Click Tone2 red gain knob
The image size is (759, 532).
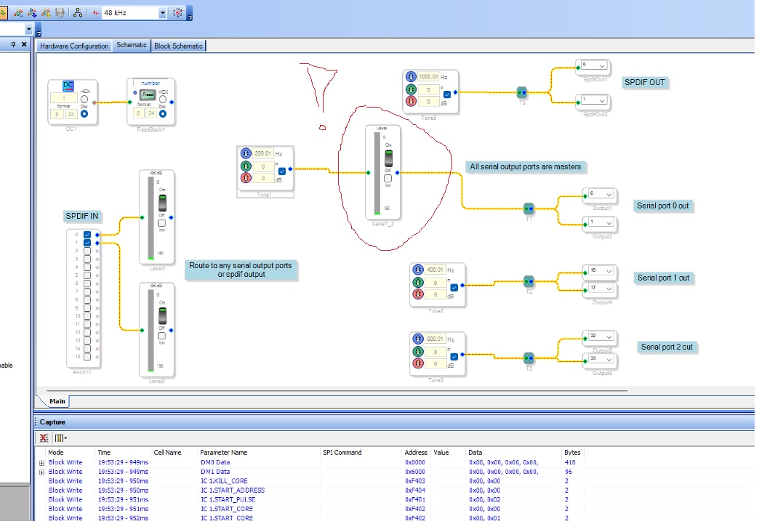[418, 294]
